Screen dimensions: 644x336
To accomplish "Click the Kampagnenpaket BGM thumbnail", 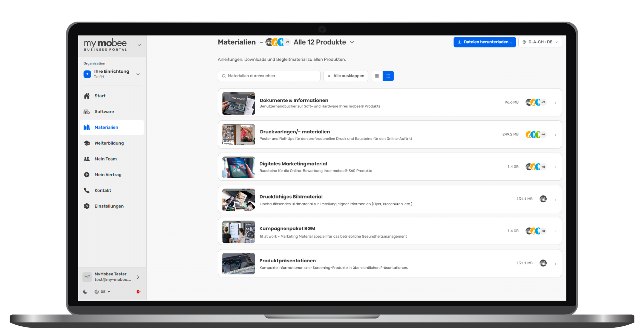I will coord(238,232).
